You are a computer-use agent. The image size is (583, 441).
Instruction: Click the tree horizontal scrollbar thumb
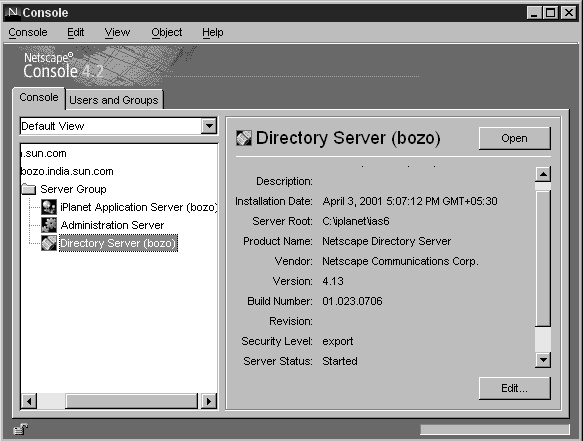(131, 402)
